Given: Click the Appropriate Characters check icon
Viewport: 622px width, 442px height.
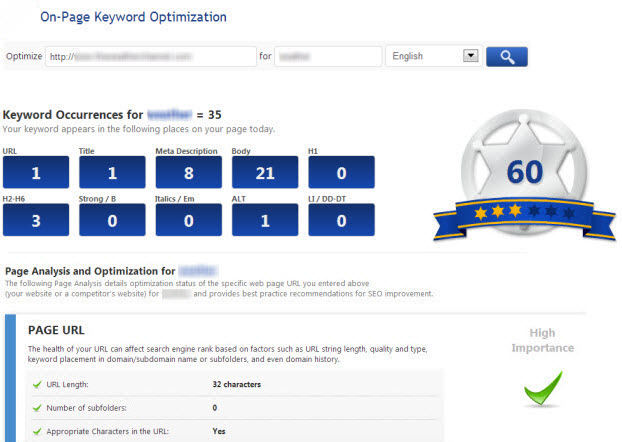Looking at the screenshot, I should tap(37, 433).
